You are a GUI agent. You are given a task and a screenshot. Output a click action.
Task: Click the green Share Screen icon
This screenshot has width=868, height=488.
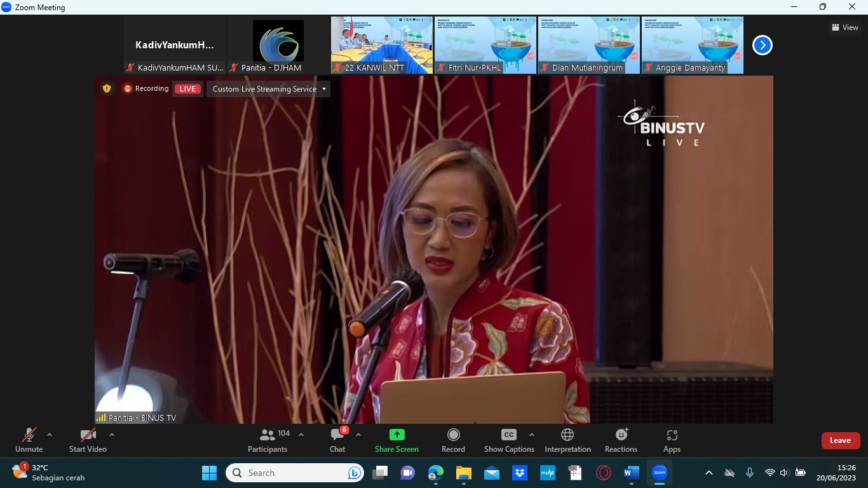[397, 435]
